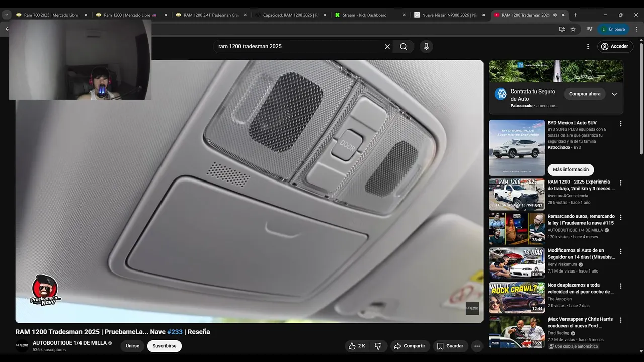Screen dimensions: 644x362
Task: Open options for Remarcando autos video
Action: coord(620,217)
